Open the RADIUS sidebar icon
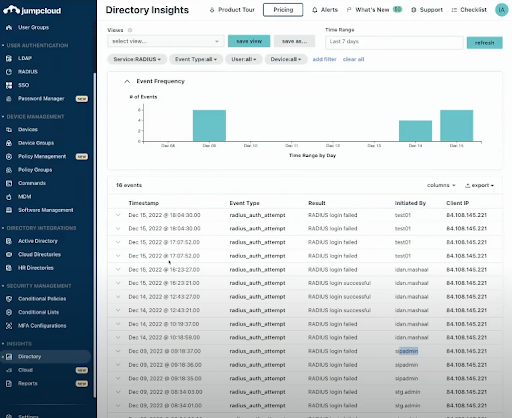The image size is (512, 418). tap(9, 72)
